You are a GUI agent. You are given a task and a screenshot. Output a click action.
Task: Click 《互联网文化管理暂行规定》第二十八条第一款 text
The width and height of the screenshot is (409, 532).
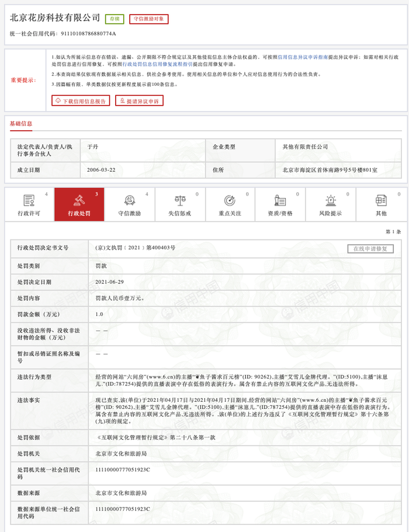pos(155,437)
